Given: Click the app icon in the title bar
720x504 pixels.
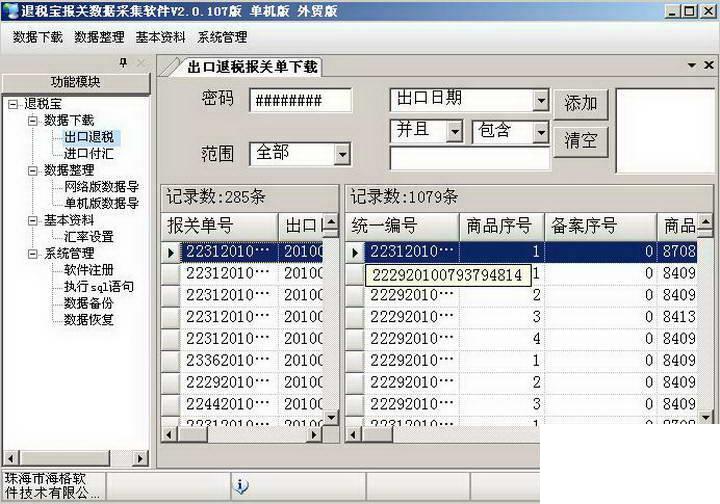Looking at the screenshot, I should [10, 10].
